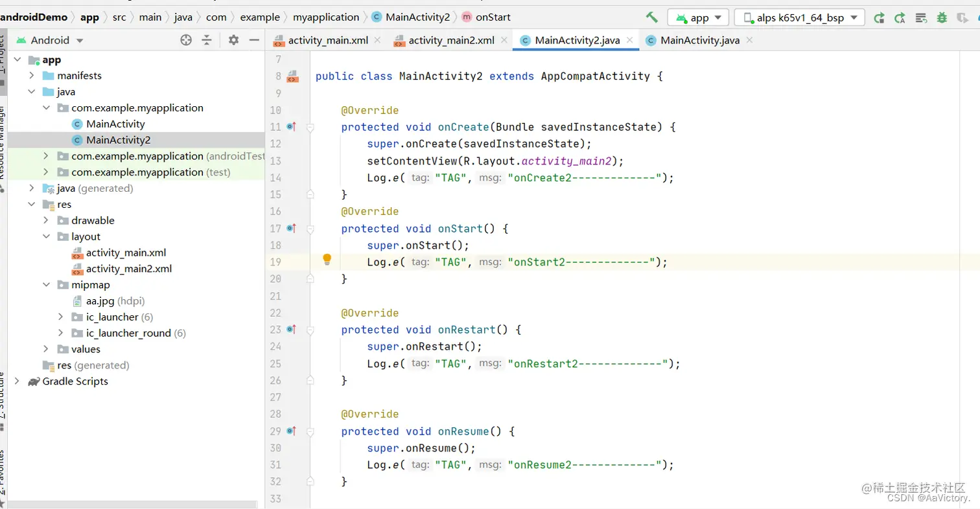Click the override gutter icon beside onCreate
980x509 pixels.
point(292,127)
